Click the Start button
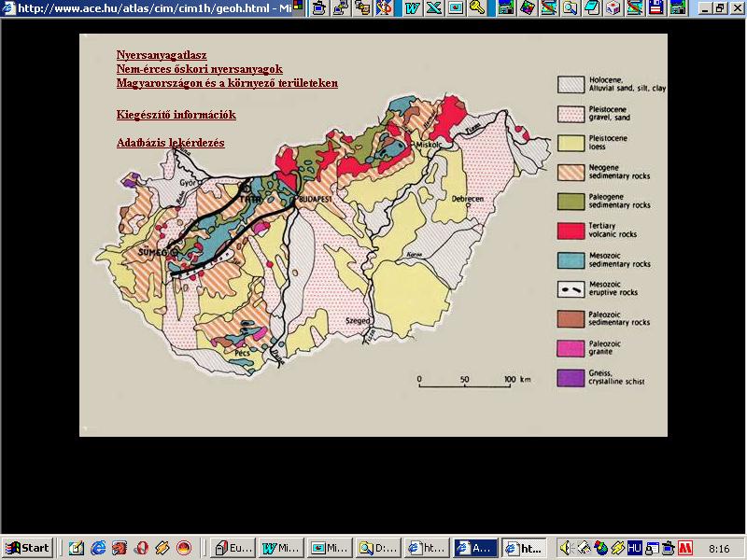This screenshot has width=747, height=560. (x=27, y=548)
